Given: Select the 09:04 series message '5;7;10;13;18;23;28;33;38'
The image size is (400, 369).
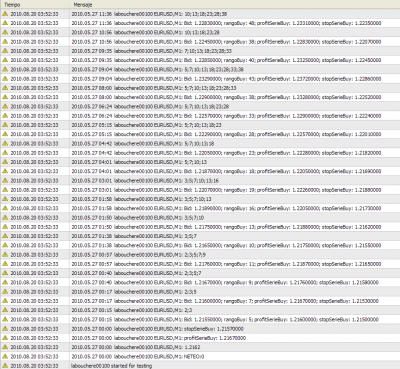Looking at the screenshot, I should coord(157,70).
